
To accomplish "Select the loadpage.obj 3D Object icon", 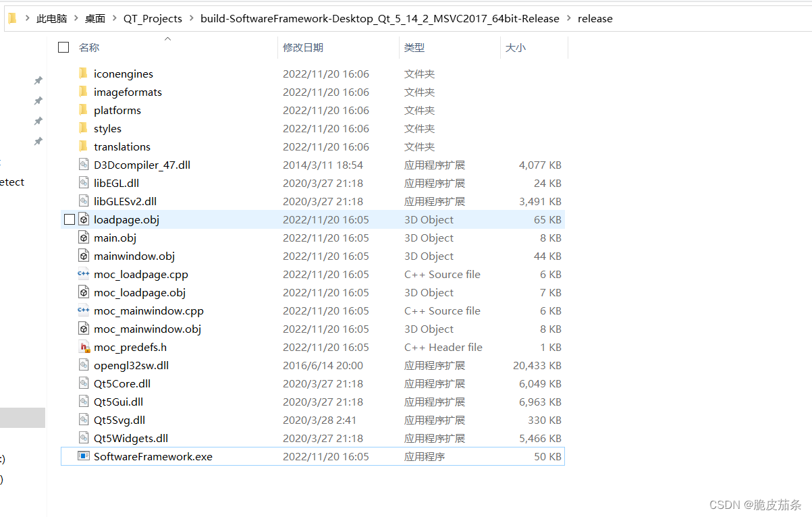I will (x=84, y=219).
